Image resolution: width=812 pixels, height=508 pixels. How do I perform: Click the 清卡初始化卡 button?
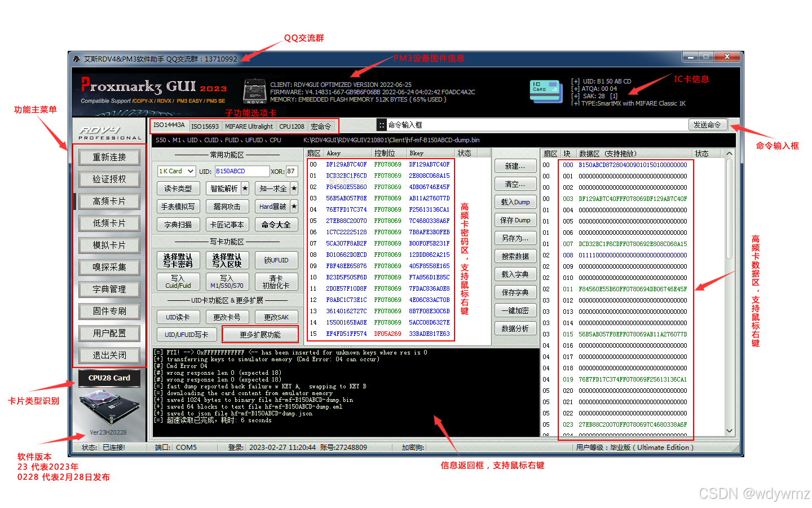[276, 282]
